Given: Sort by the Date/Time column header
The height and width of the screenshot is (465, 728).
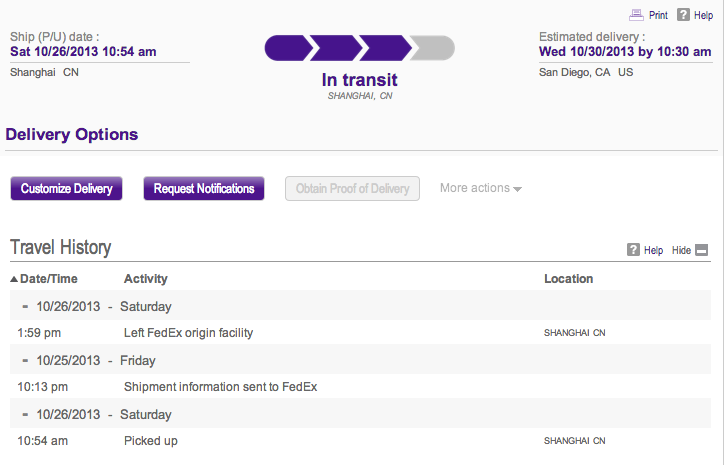Looking at the screenshot, I should pyautogui.click(x=48, y=279).
